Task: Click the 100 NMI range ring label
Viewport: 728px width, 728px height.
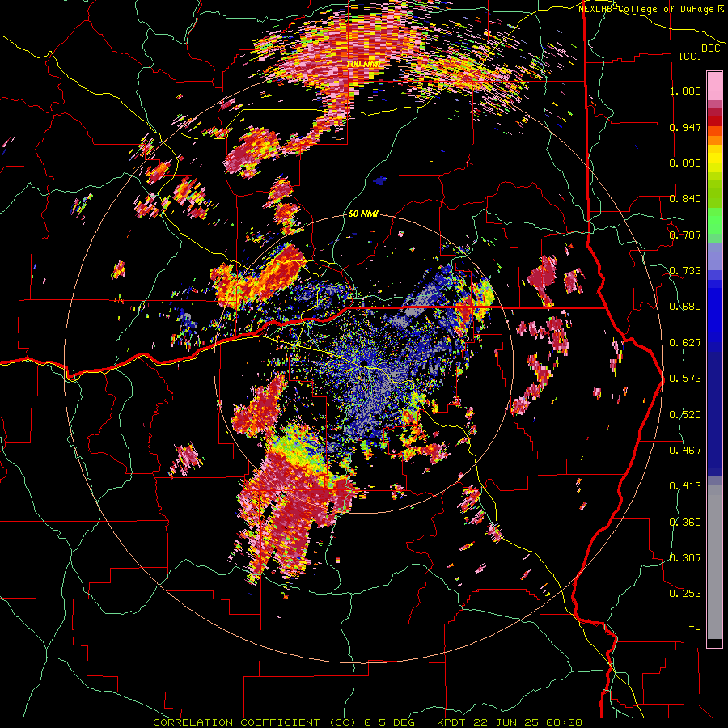Action: pyautogui.click(x=363, y=64)
